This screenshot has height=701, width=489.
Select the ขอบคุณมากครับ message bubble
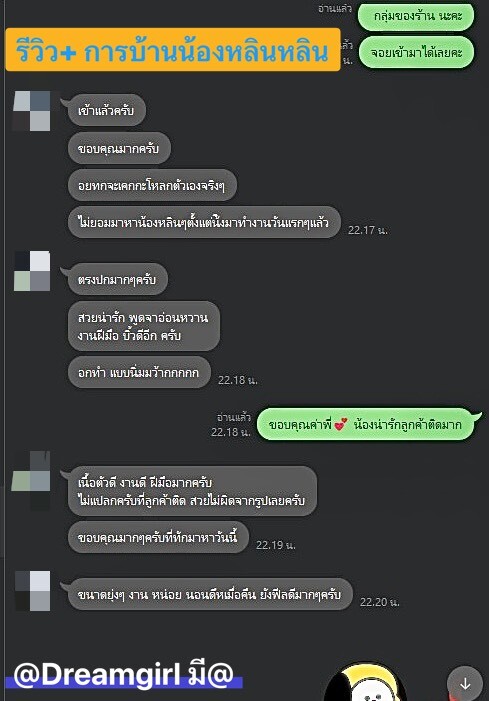pyautogui.click(x=119, y=148)
